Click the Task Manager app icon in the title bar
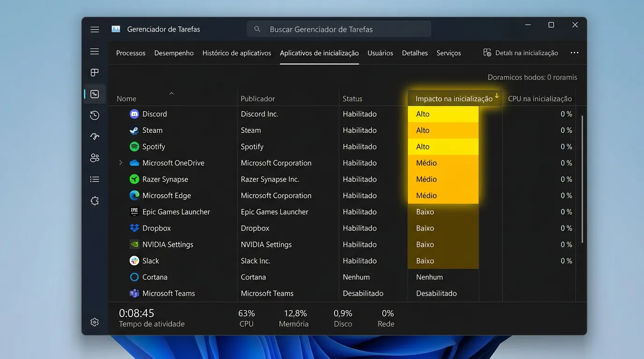This screenshot has width=644, height=359. tap(116, 29)
